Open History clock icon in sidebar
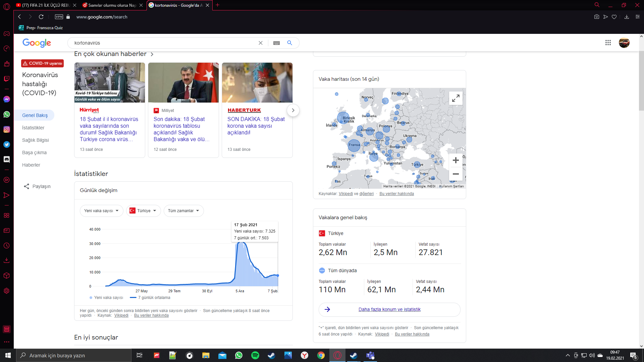Image resolution: width=644 pixels, height=362 pixels. click(x=7, y=246)
